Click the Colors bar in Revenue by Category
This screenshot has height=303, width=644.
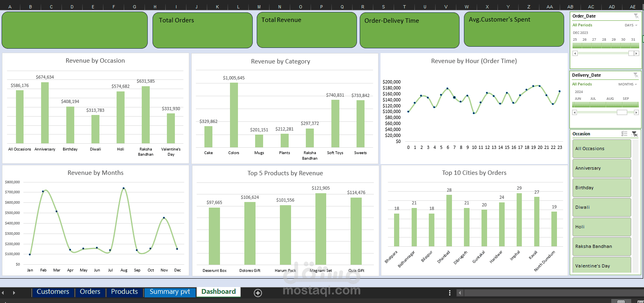pyautogui.click(x=234, y=115)
